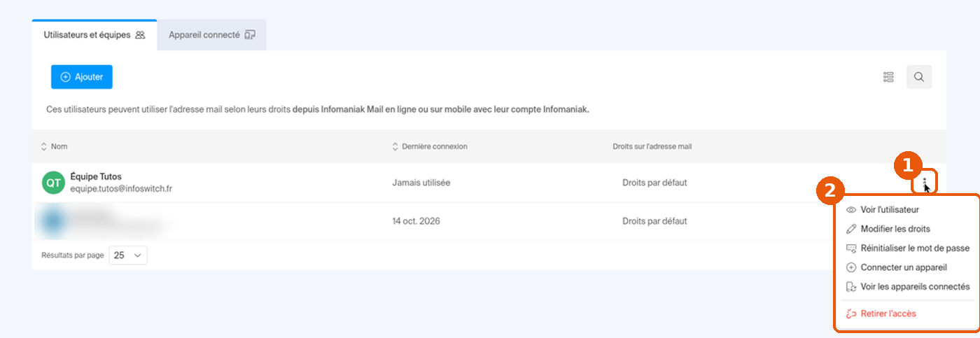Click the password reset icon in menu
The image size is (980, 338).
[851, 248]
